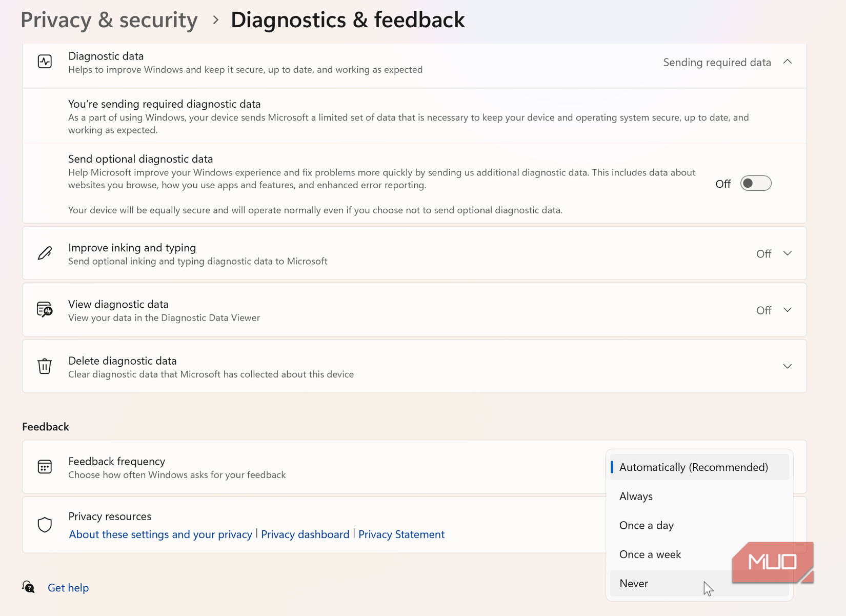Choose Once a week option
Screen dimensions: 846x616
click(699, 554)
